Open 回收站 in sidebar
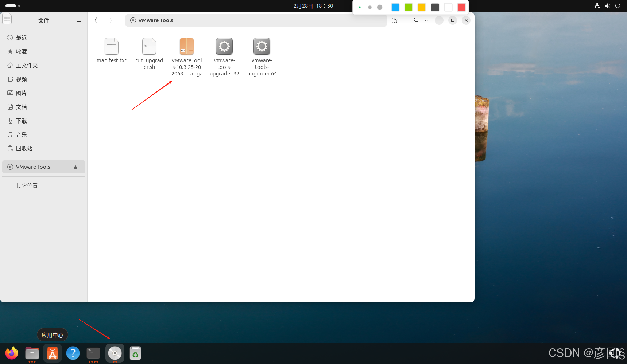Image resolution: width=627 pixels, height=364 pixels. (44, 149)
